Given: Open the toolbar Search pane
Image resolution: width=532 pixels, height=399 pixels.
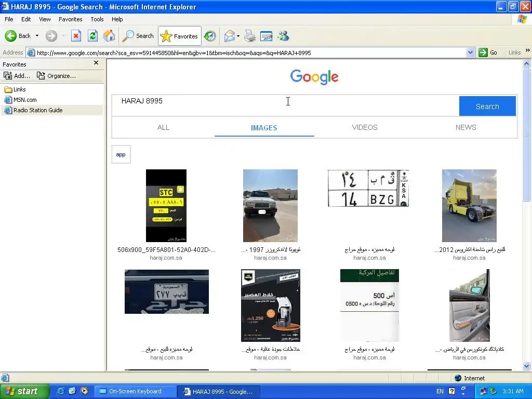Looking at the screenshot, I should pyautogui.click(x=138, y=36).
